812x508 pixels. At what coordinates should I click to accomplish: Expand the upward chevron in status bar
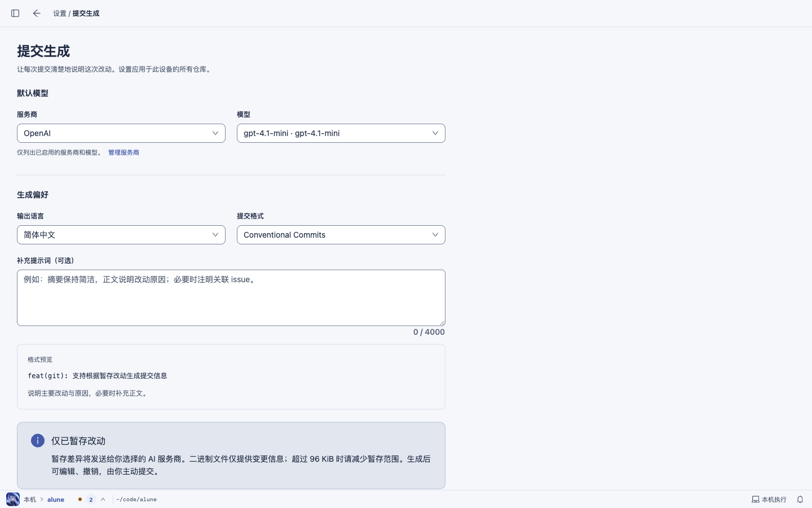[x=103, y=500]
